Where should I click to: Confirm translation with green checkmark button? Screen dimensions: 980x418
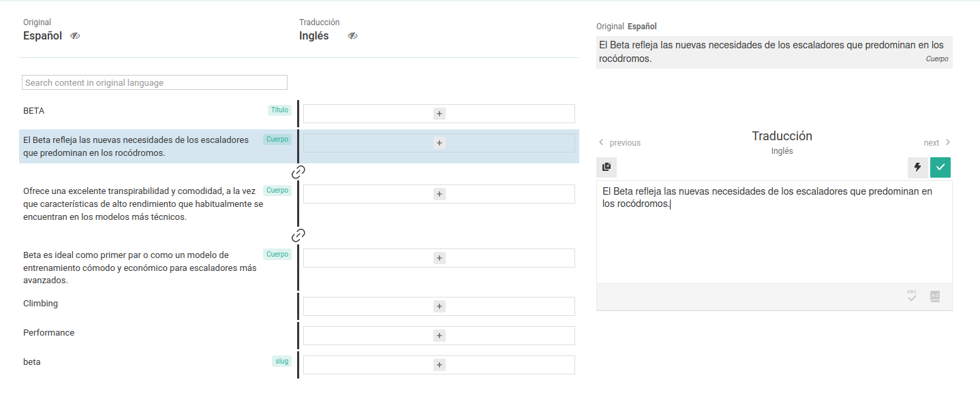(940, 167)
